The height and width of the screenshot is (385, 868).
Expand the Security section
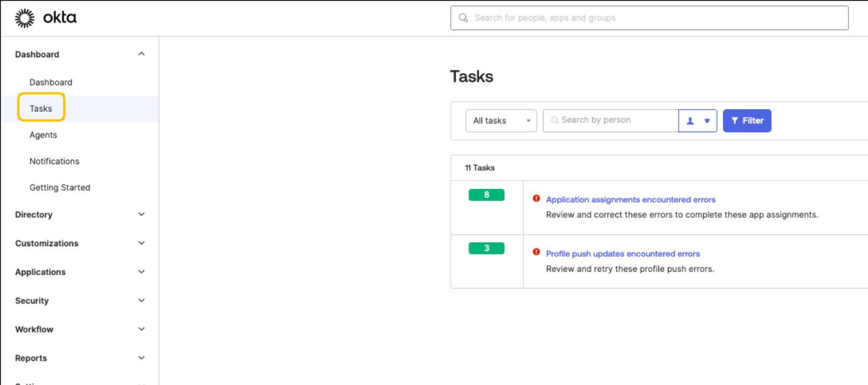tap(80, 301)
